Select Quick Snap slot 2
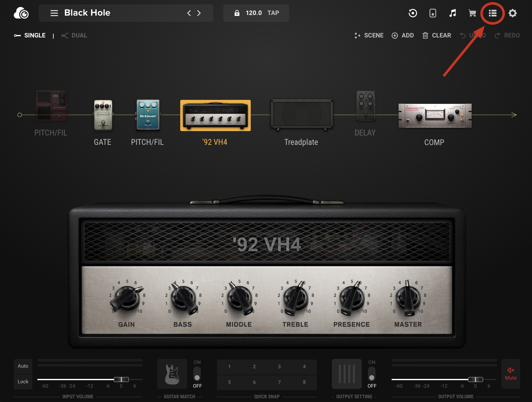The width and height of the screenshot is (532, 402). click(254, 367)
